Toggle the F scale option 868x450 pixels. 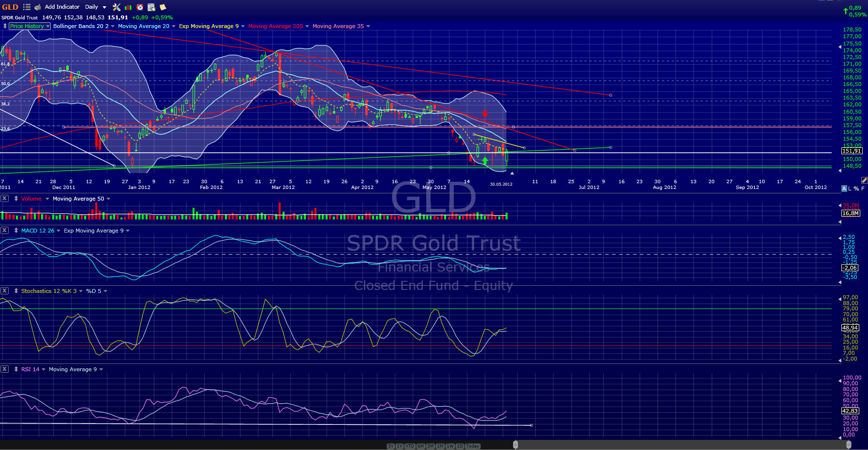(x=863, y=189)
